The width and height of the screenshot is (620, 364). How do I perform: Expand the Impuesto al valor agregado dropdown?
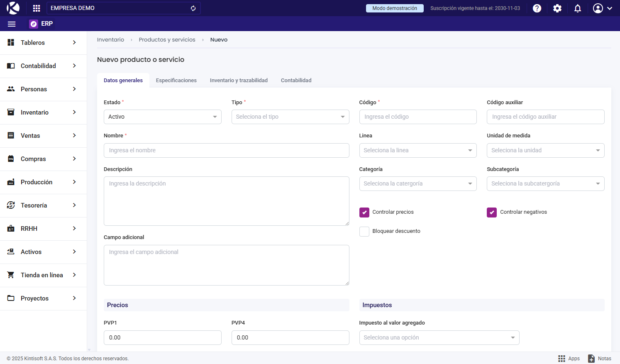439,338
